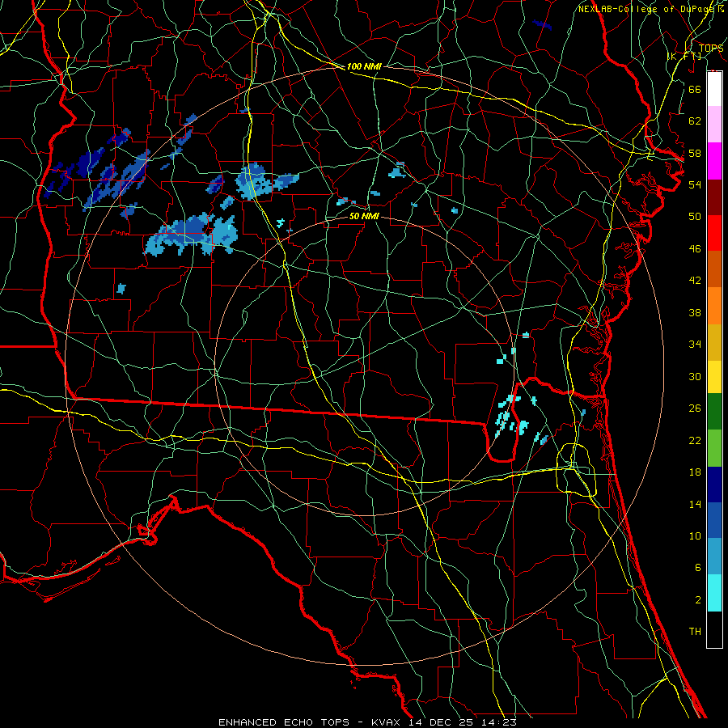Click the legend value '18'
Image resolution: width=728 pixels, height=728 pixels.
695,472
